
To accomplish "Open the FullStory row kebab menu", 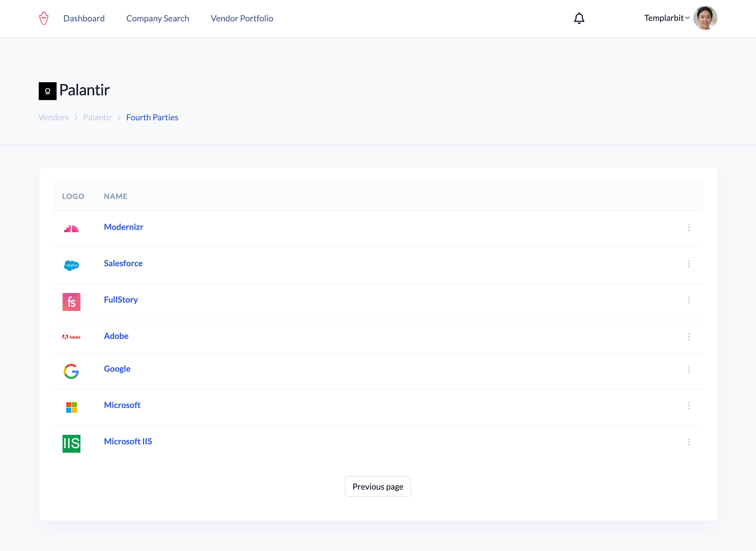I will [x=689, y=300].
